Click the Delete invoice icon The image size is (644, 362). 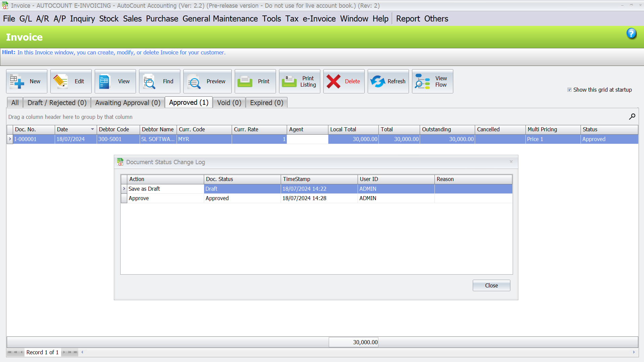pyautogui.click(x=333, y=81)
